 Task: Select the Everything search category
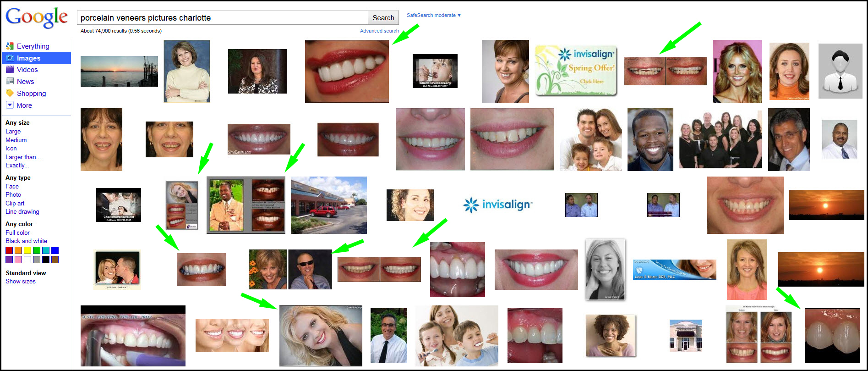point(33,46)
